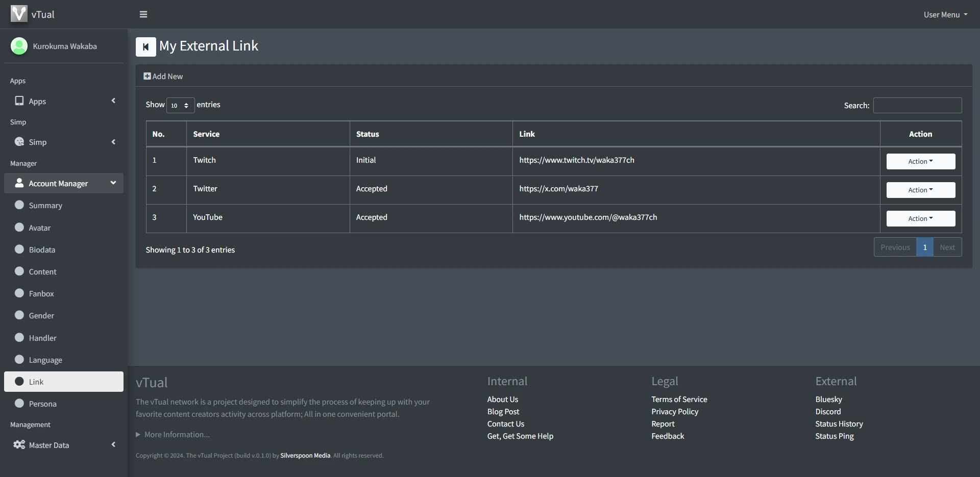The image size is (980, 477).
Task: Click the back arrow icon beside page title
Action: click(x=145, y=47)
